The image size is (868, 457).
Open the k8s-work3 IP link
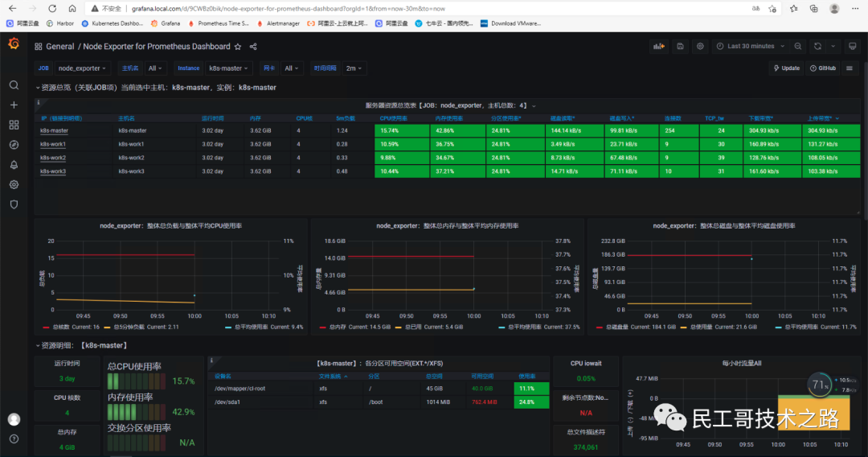52,171
